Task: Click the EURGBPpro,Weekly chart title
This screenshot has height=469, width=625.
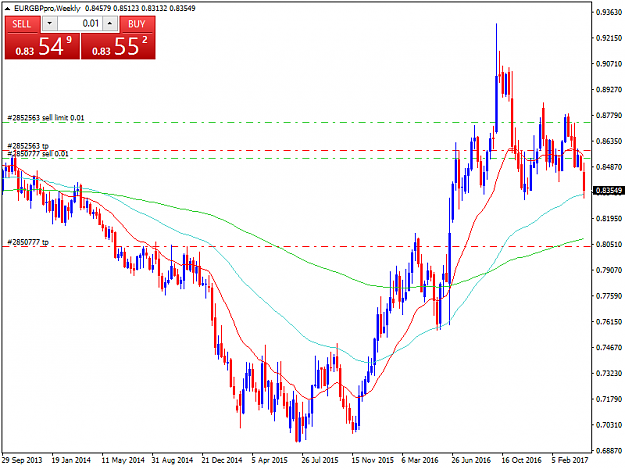Action: click(47, 8)
